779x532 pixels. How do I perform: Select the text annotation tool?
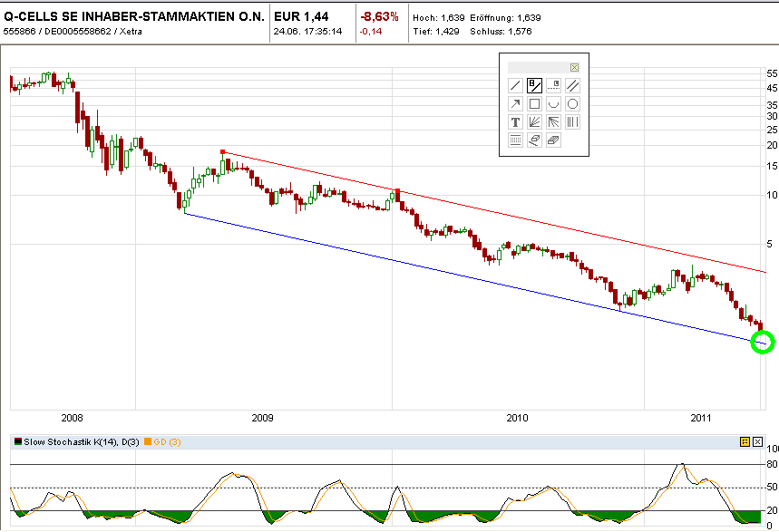tap(515, 122)
